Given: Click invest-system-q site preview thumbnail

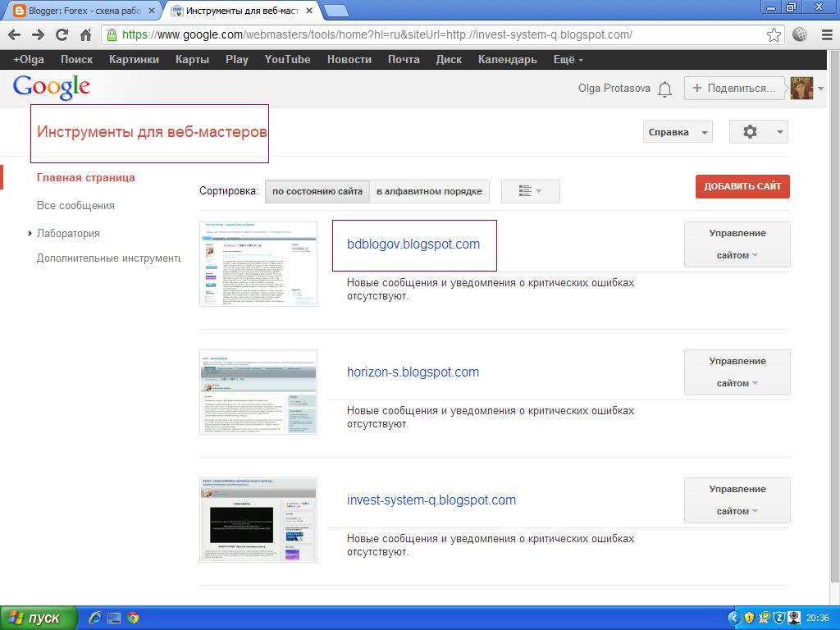Looking at the screenshot, I should point(258,520).
